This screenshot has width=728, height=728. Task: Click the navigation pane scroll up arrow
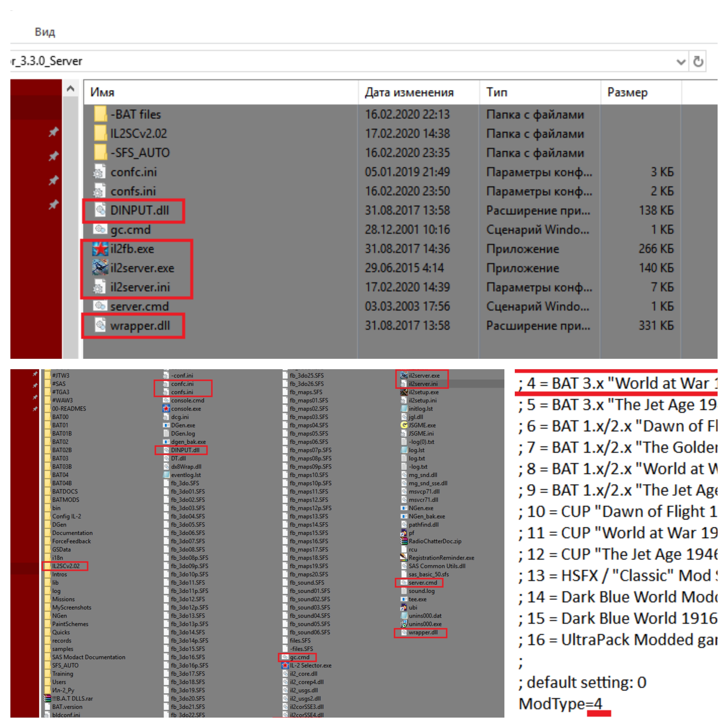pos(70,89)
